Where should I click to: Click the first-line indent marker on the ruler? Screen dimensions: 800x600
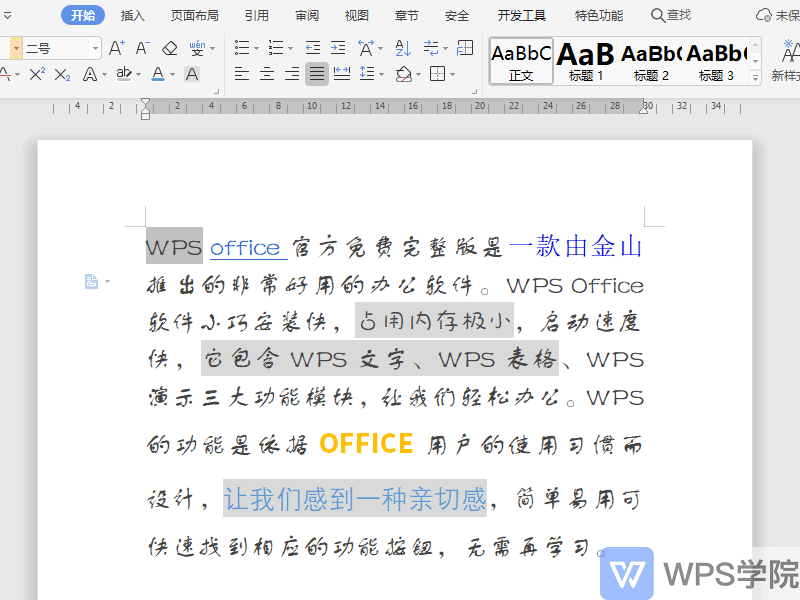coord(146,103)
